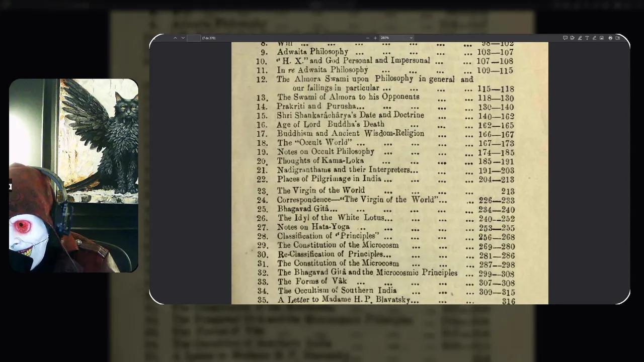
Task: Click page range "226—233"
Action: (x=496, y=201)
